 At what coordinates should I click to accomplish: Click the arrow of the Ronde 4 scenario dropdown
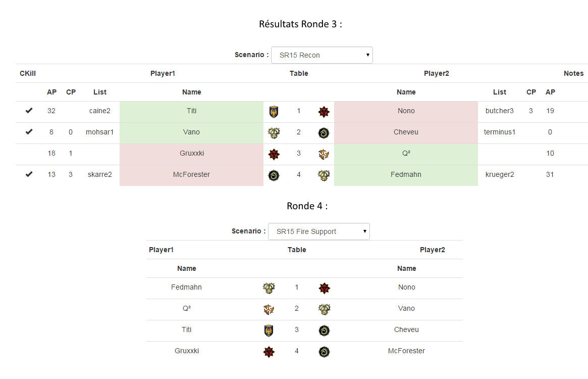(364, 231)
